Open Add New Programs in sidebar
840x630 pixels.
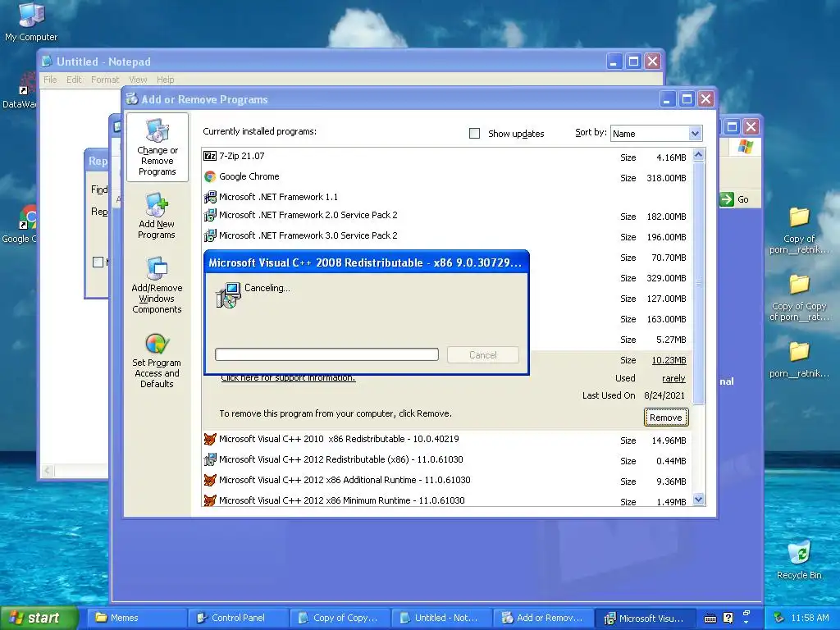(157, 217)
